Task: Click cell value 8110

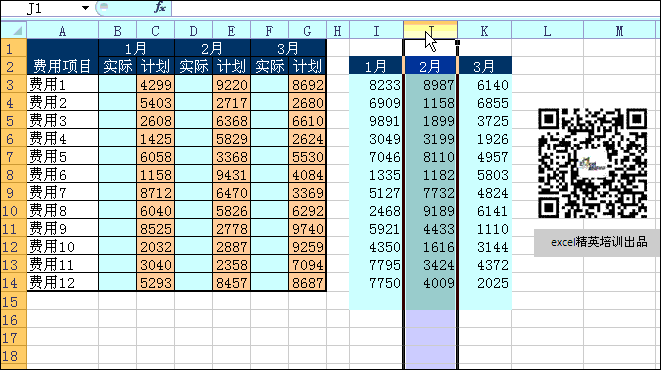Action: click(430, 157)
